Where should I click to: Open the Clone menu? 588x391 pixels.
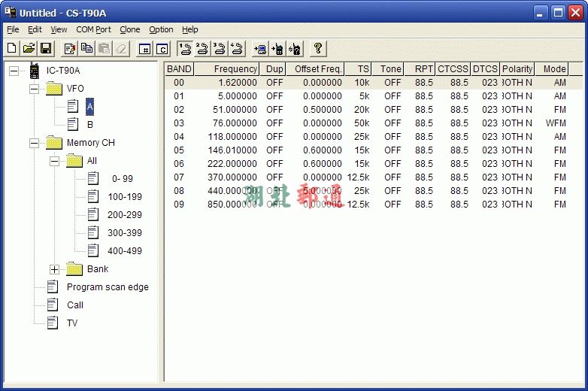click(x=129, y=29)
